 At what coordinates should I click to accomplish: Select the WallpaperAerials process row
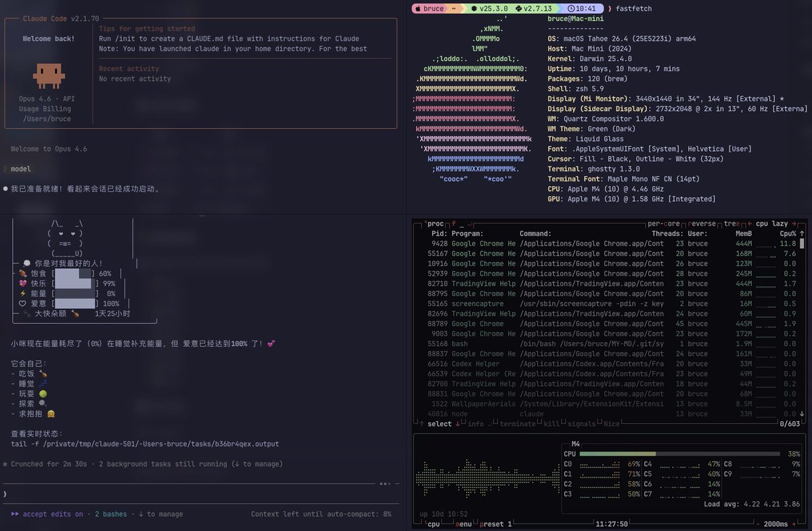[x=607, y=404]
